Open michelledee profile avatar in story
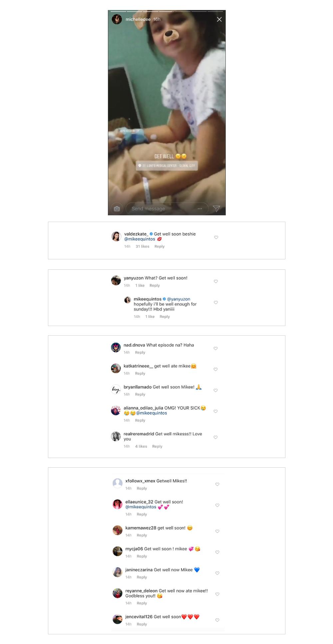The width and height of the screenshot is (333, 644). 117,19
